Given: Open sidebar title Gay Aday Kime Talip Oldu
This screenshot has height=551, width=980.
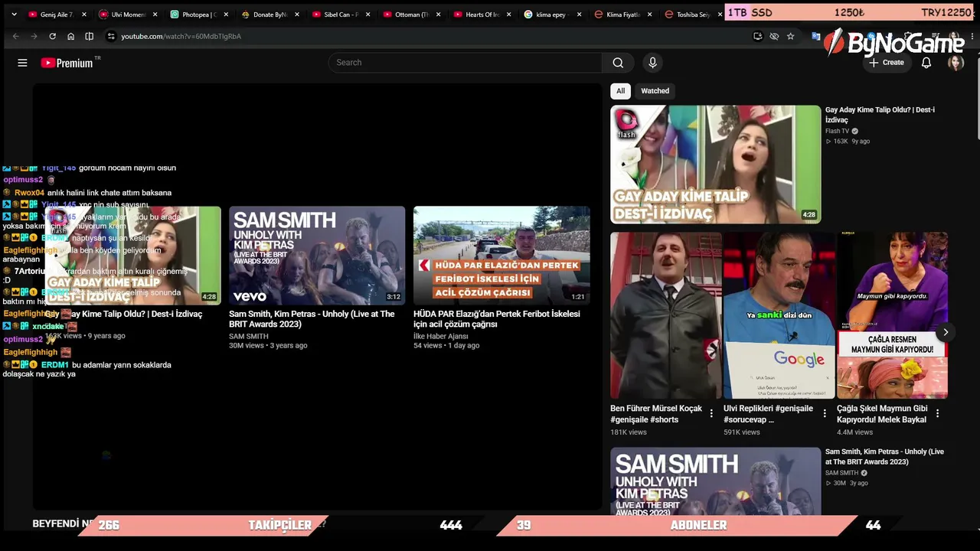Looking at the screenshot, I should point(880,115).
